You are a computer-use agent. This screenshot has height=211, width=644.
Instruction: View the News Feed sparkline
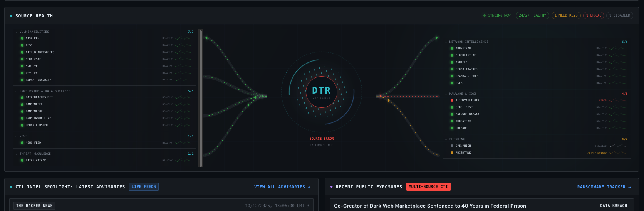pyautogui.click(x=183, y=143)
